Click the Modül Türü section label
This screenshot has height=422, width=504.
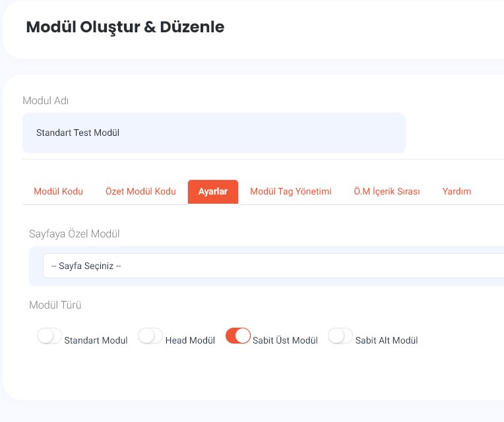click(x=55, y=305)
